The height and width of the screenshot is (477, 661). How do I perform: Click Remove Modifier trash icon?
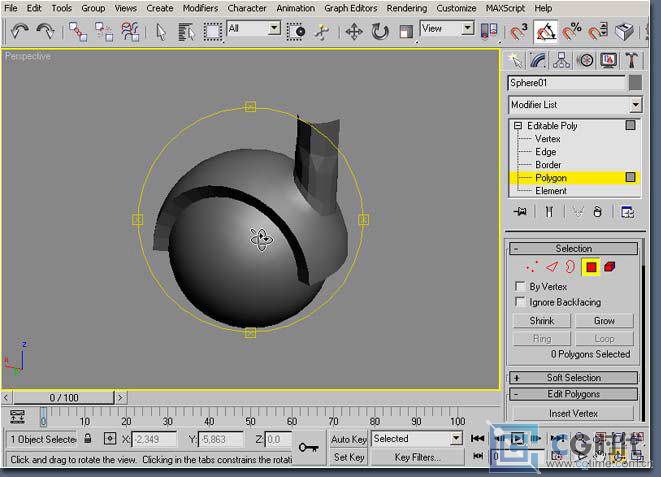(x=597, y=212)
